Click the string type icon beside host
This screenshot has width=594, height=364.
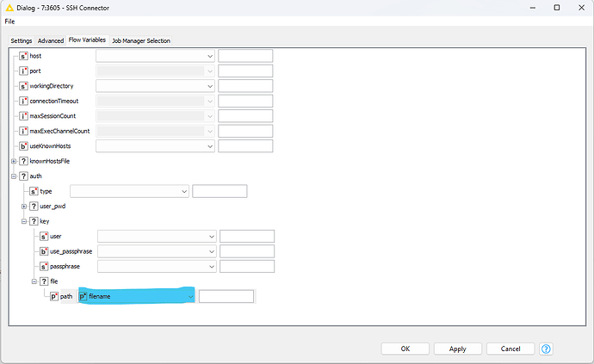click(24, 56)
